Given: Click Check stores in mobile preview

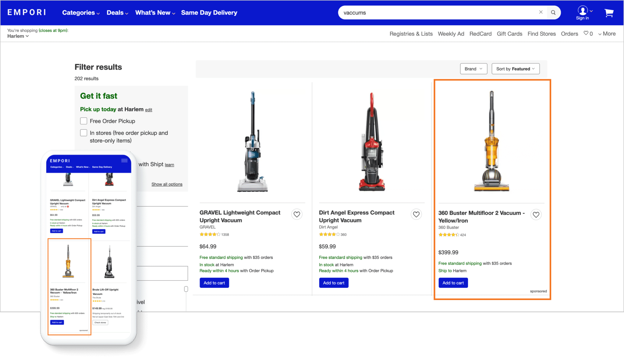Looking at the screenshot, I should point(100,323).
